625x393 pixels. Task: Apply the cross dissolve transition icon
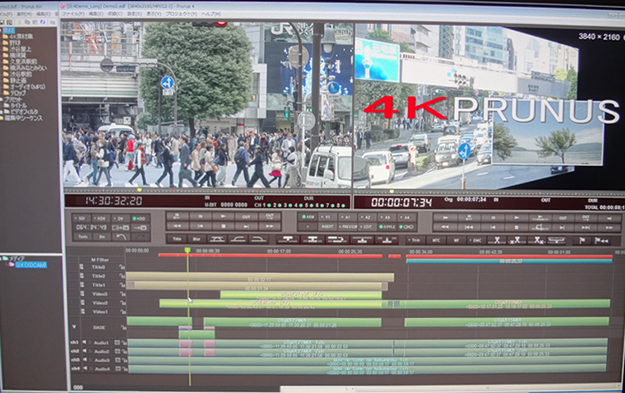(x=218, y=239)
